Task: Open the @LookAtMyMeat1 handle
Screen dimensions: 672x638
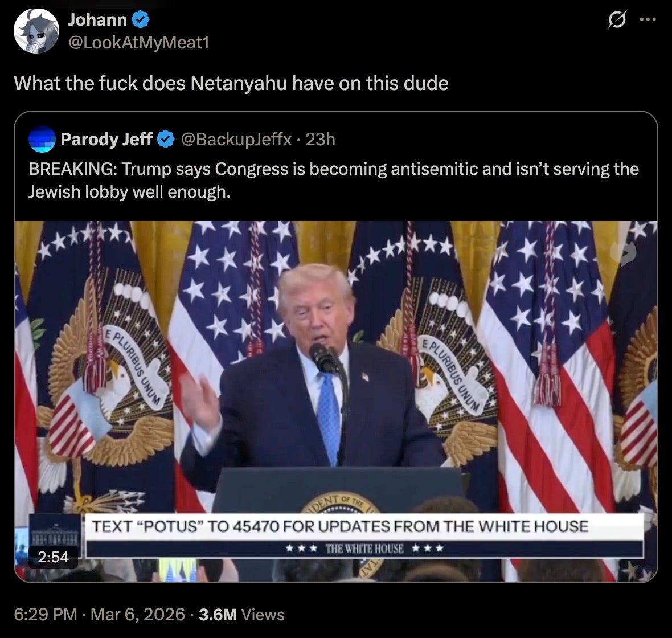Action: [x=138, y=43]
